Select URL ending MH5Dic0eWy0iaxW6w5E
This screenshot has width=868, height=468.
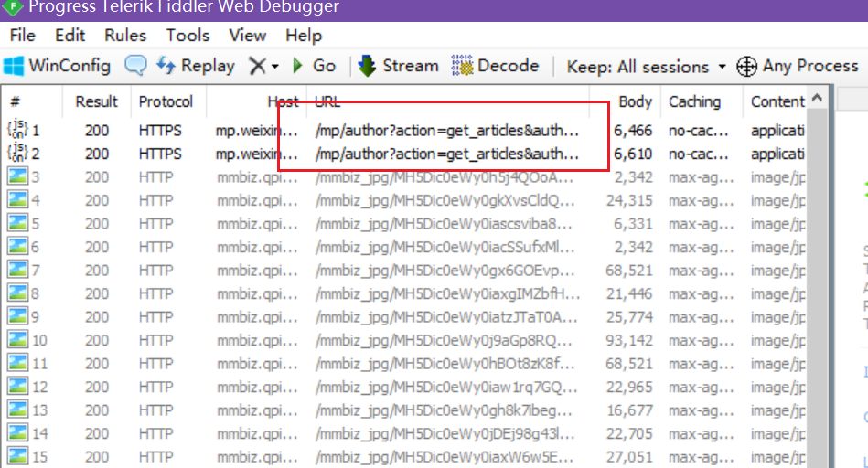445,456
